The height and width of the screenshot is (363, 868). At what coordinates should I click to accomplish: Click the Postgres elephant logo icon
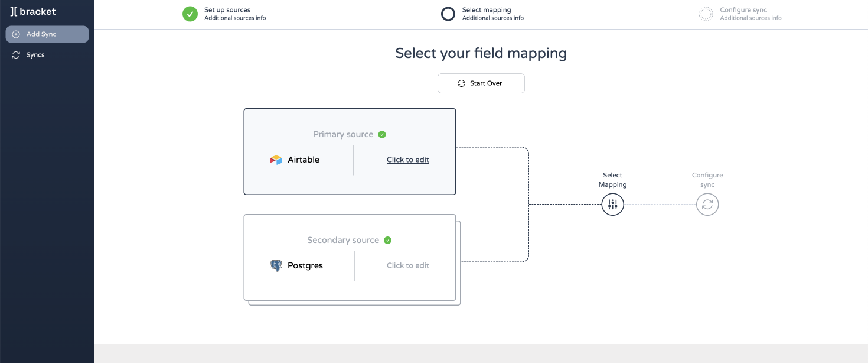click(276, 265)
